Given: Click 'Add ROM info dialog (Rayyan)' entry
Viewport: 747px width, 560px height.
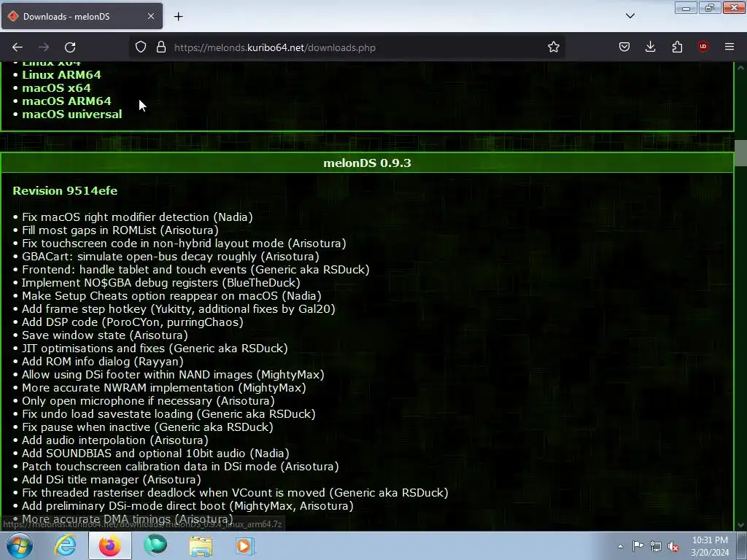Looking at the screenshot, I should click(x=102, y=362).
